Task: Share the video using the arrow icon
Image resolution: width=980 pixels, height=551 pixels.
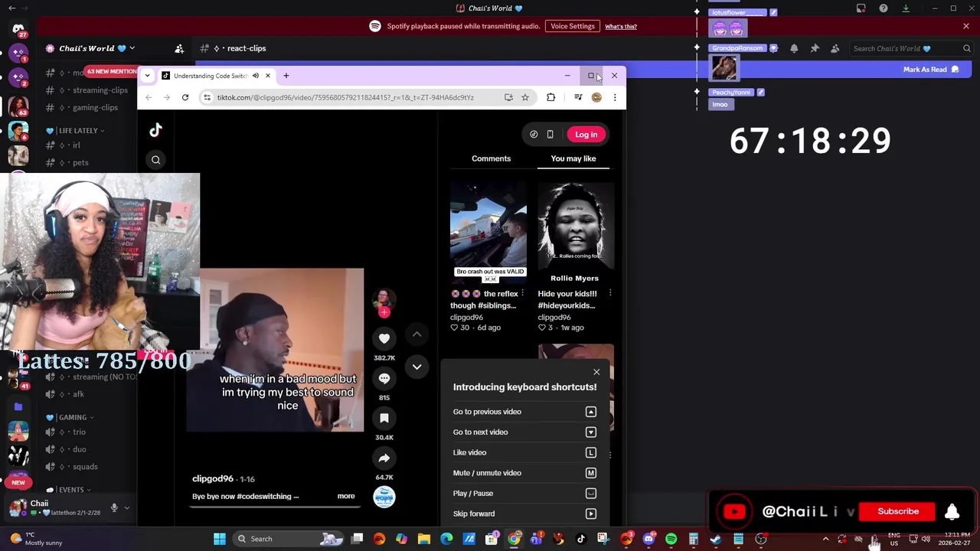Action: [x=384, y=458]
